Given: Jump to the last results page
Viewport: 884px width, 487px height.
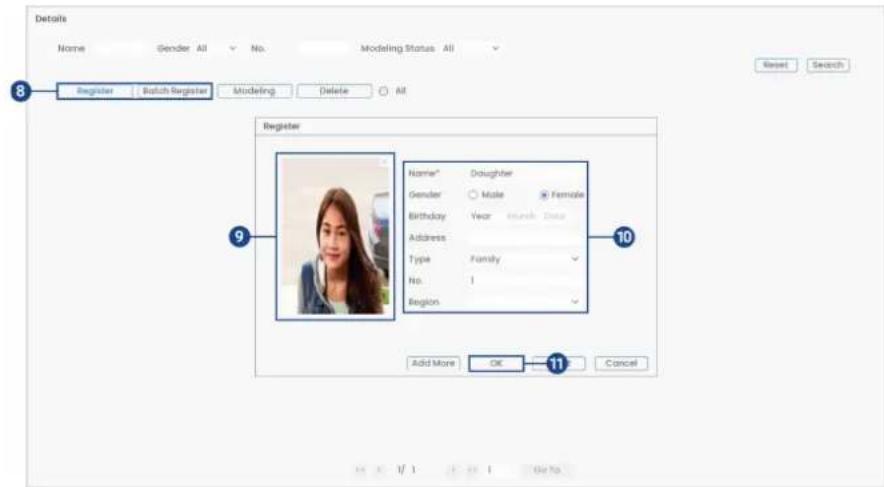Looking at the screenshot, I should point(472,470).
